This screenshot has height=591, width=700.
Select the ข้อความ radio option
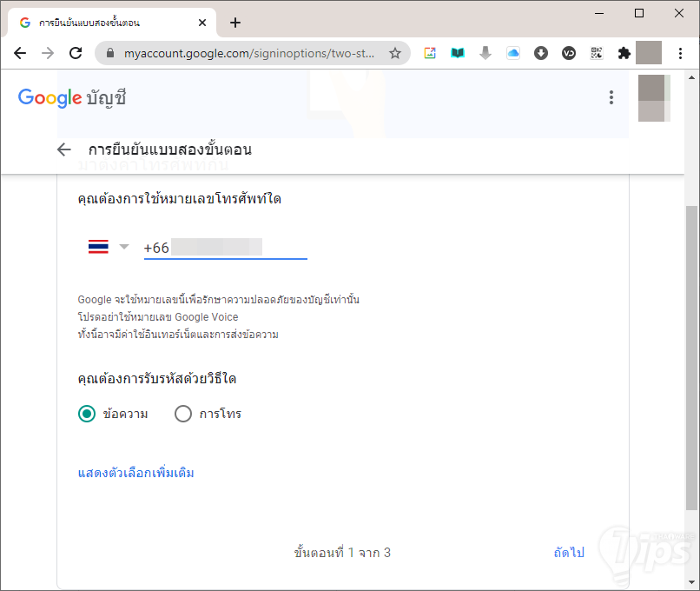tap(87, 414)
